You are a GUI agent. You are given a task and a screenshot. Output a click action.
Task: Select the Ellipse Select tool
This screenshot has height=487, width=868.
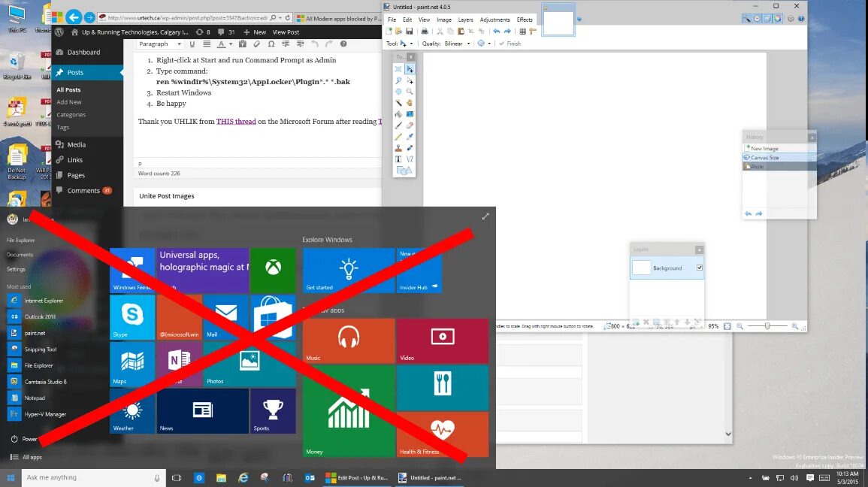pyautogui.click(x=398, y=92)
